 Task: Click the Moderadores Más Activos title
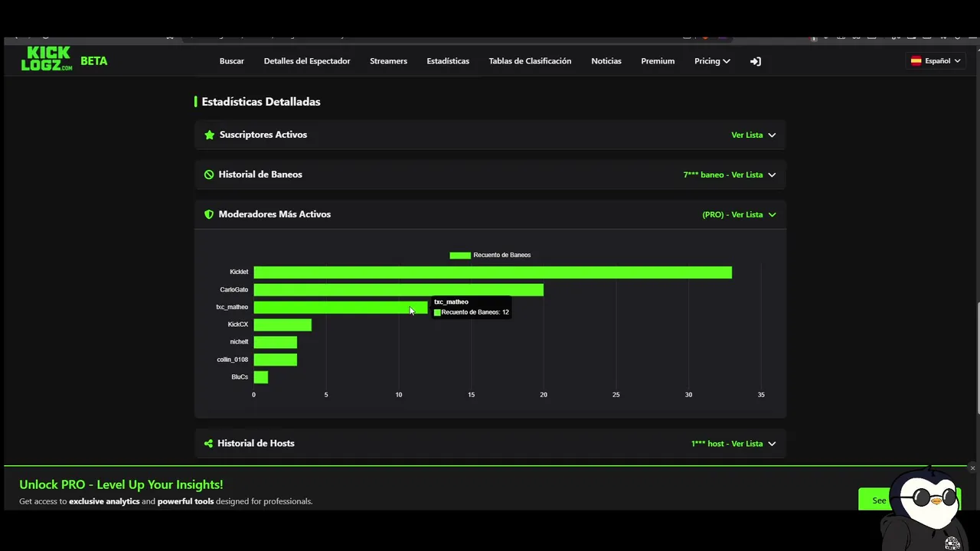[275, 214]
